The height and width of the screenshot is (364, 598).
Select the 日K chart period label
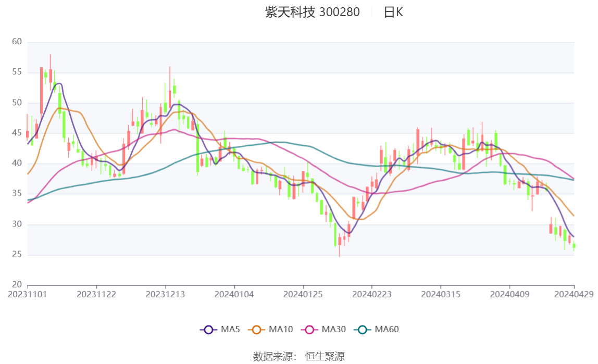393,12
